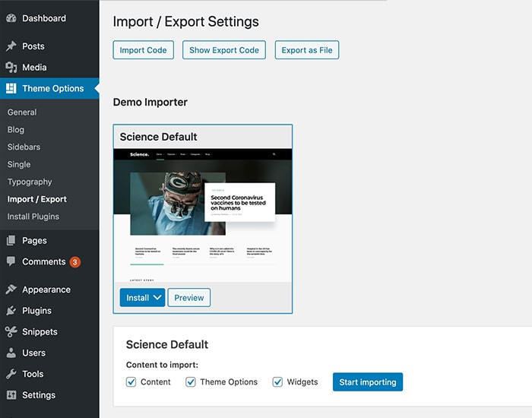Select the Sidebars submenu item
The height and width of the screenshot is (418, 532).
[x=24, y=147]
